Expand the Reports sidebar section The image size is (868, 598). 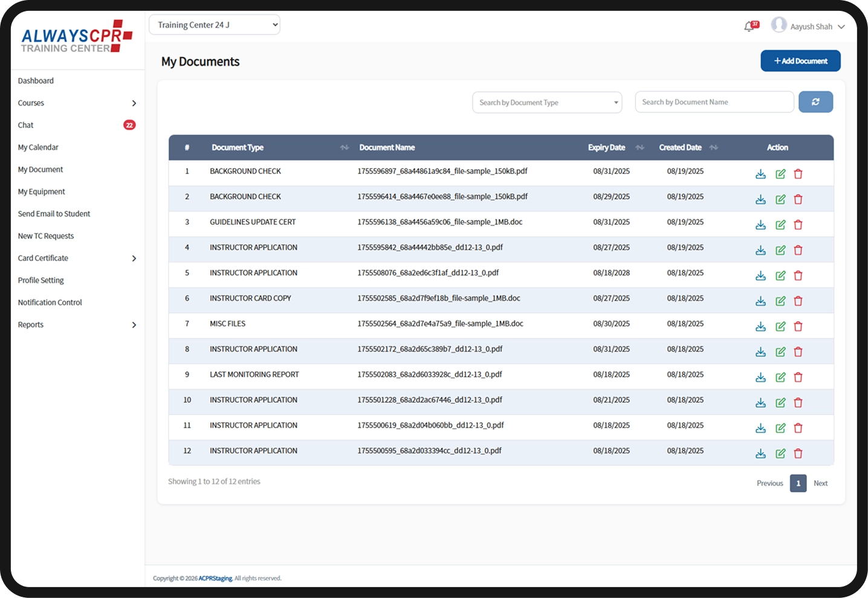point(77,325)
